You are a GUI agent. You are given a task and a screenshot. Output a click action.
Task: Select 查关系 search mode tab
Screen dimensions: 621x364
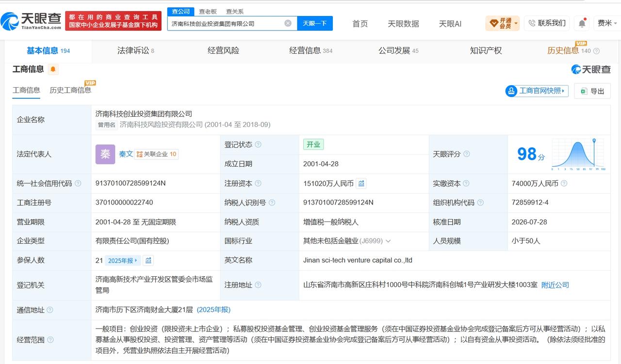(x=235, y=11)
